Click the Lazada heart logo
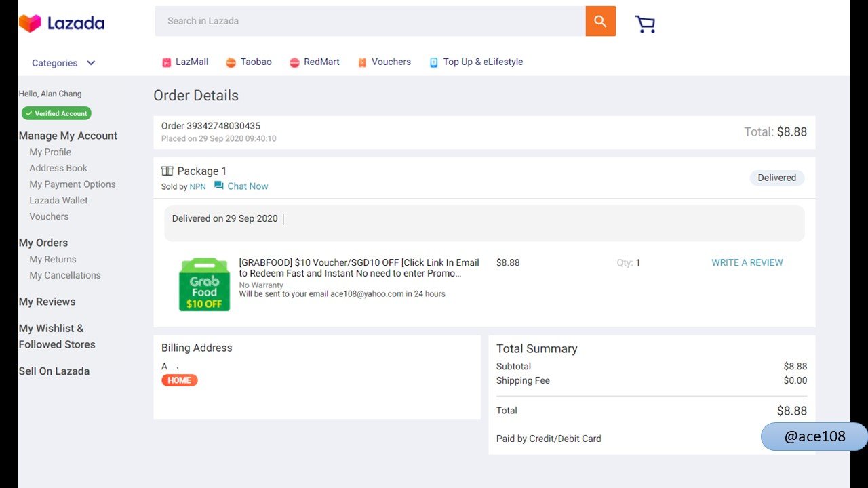The image size is (868, 488). click(30, 23)
